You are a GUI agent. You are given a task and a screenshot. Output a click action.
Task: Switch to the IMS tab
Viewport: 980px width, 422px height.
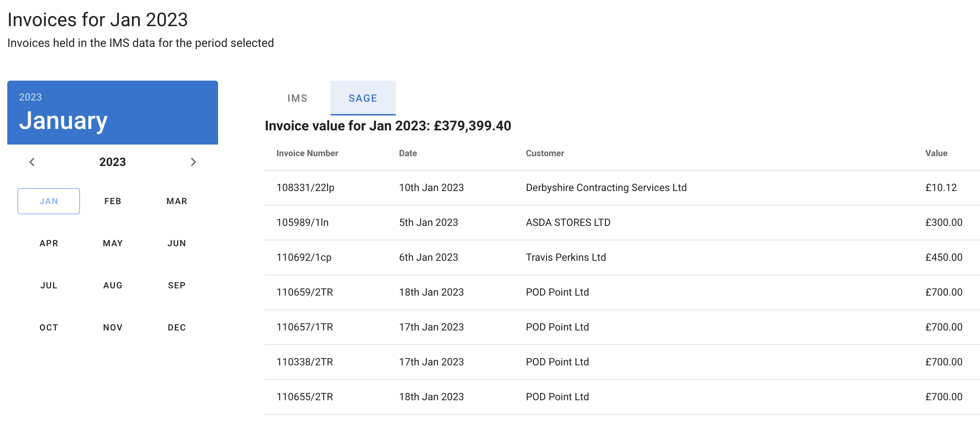[x=297, y=98]
